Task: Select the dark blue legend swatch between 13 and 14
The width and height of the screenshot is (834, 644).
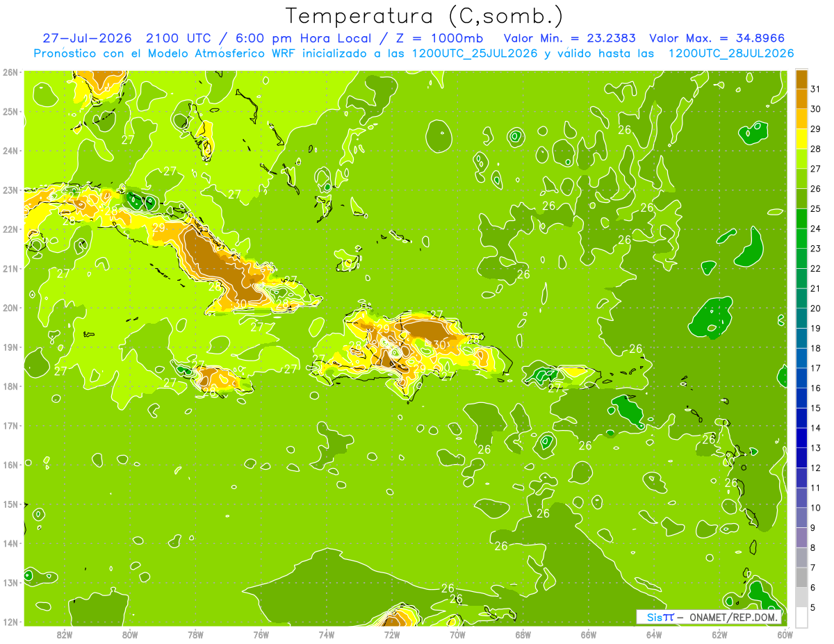Action: point(801,438)
